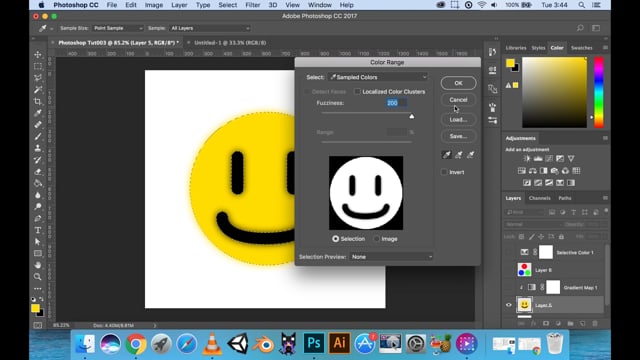Image resolution: width=640 pixels, height=360 pixels.
Task: Select the Magic Wand tool
Action: coord(38,89)
